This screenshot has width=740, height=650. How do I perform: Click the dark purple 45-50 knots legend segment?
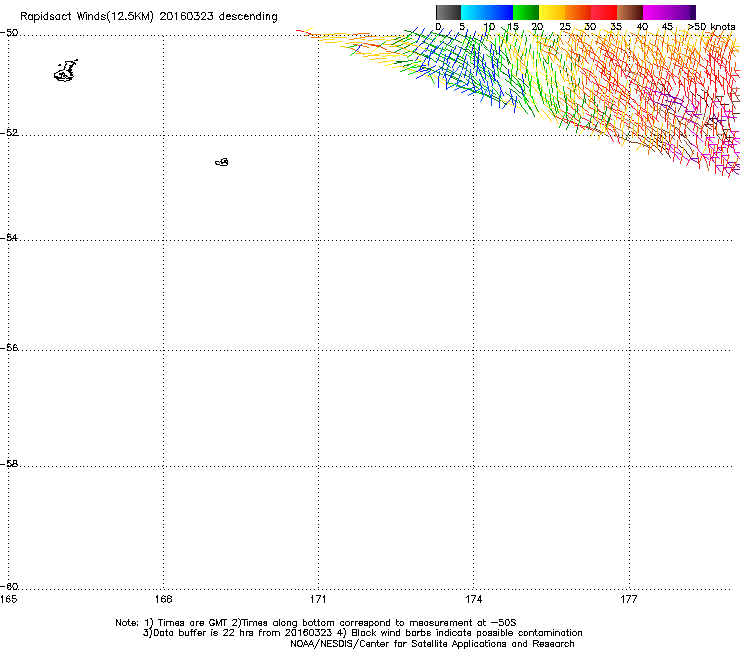pos(682,12)
